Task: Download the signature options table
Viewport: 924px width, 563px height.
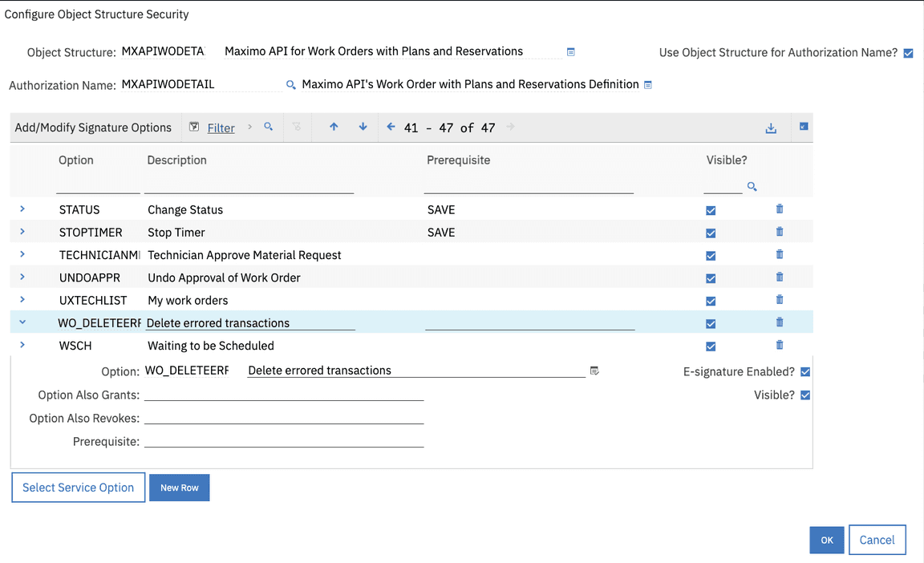Action: click(771, 127)
